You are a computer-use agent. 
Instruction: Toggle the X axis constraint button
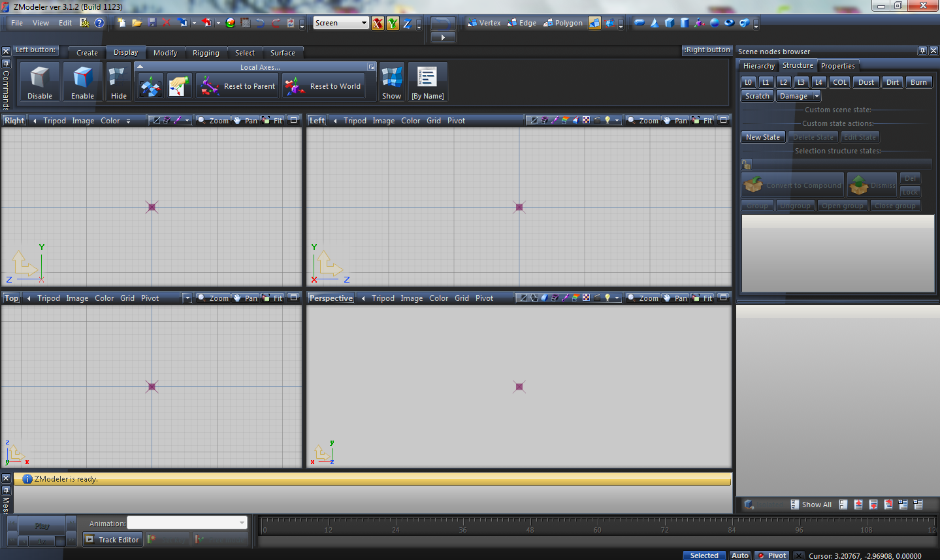378,23
